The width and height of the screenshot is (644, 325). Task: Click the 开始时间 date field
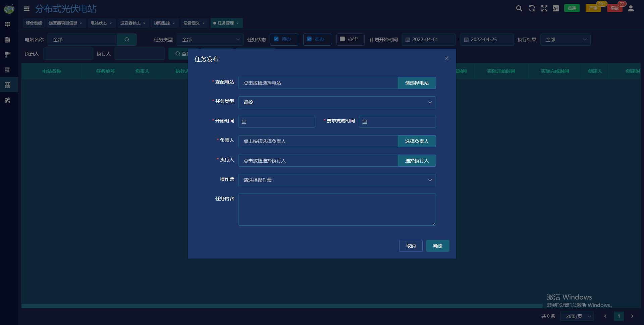(x=277, y=122)
